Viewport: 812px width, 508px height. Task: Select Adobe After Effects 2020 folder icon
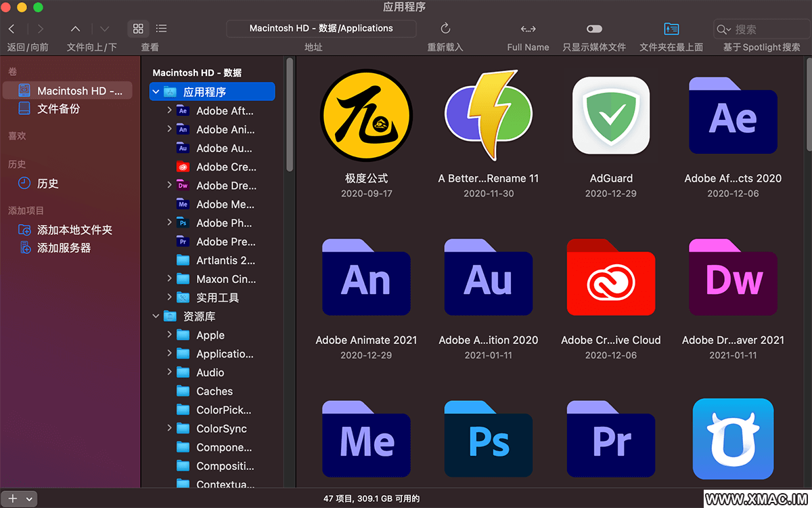click(733, 115)
